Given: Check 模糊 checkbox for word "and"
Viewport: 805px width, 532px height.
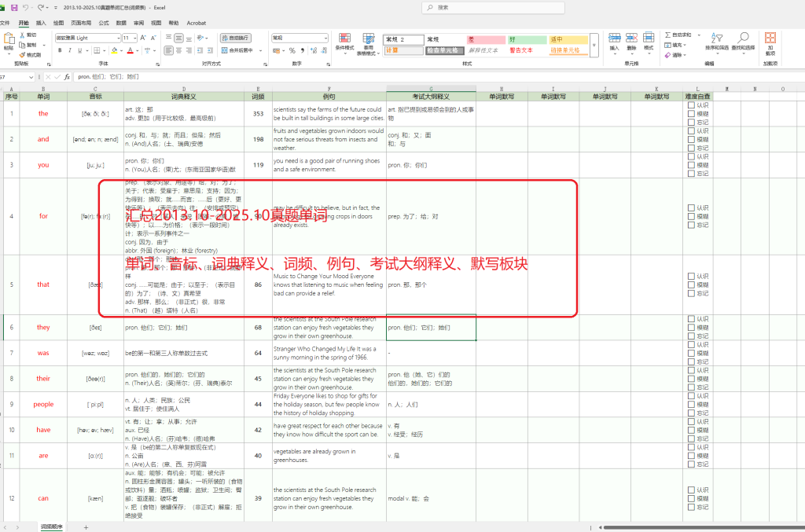Looking at the screenshot, I should click(x=690, y=140).
